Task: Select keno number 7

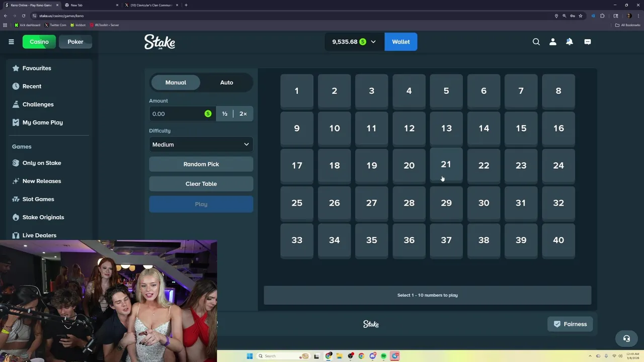Action: click(x=521, y=91)
